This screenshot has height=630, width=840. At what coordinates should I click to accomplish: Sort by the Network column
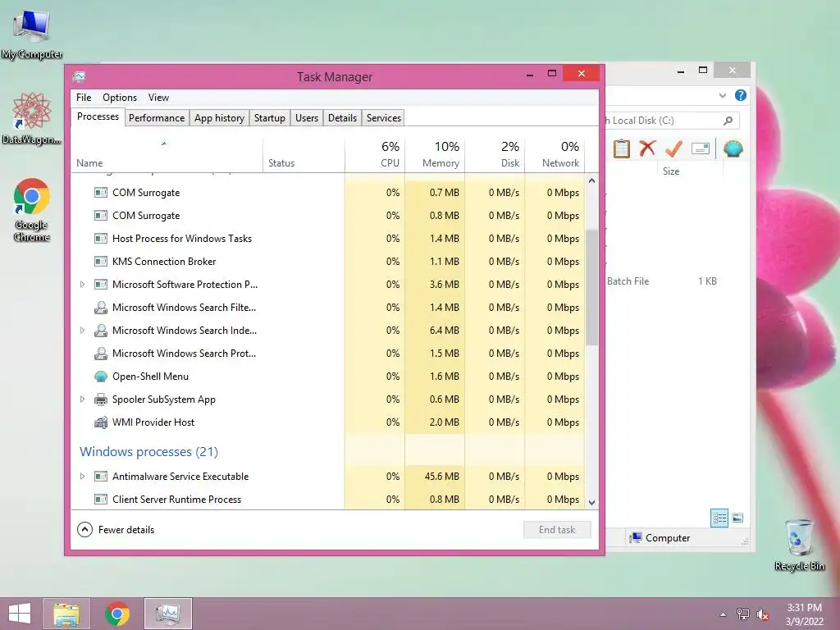coord(555,155)
